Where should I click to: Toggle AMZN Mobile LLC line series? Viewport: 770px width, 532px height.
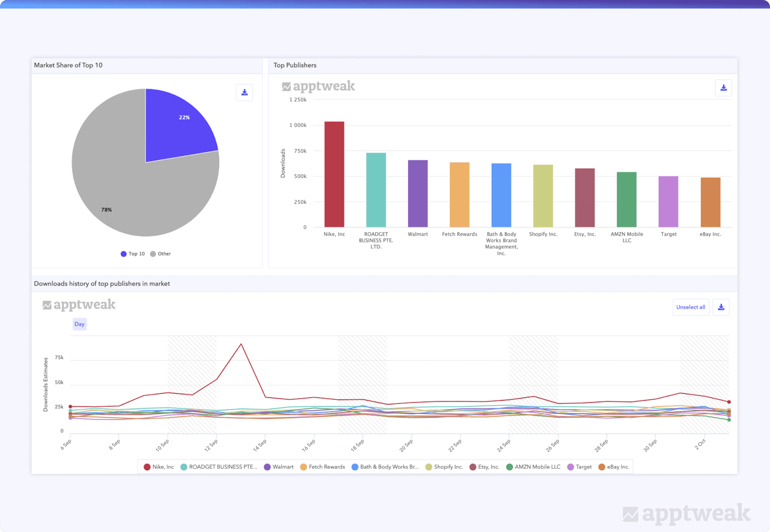533,467
